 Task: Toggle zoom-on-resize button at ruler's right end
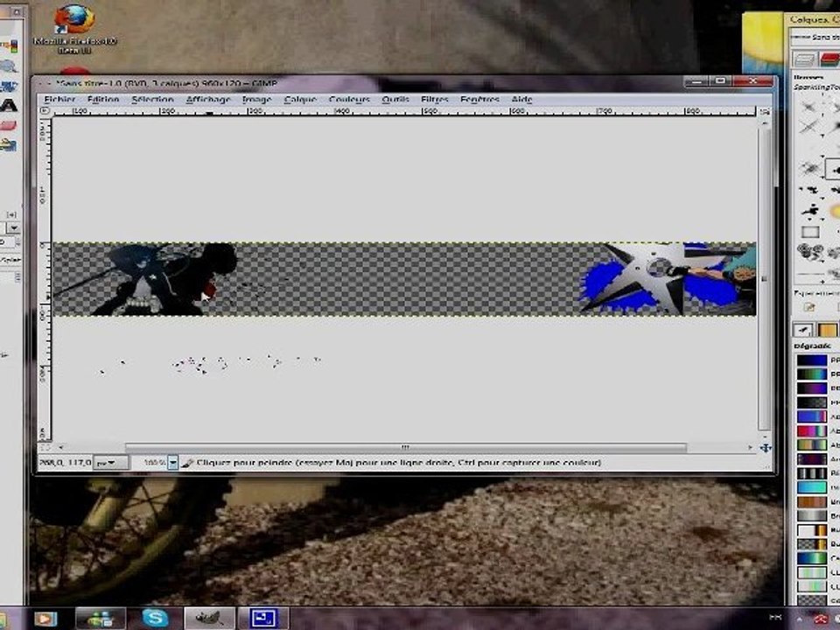765,111
